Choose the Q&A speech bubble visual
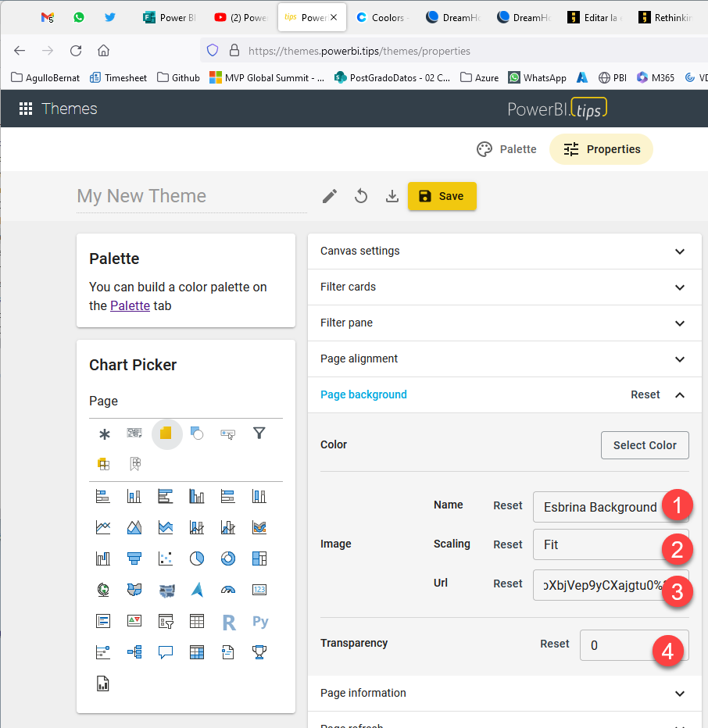 pyautogui.click(x=165, y=652)
